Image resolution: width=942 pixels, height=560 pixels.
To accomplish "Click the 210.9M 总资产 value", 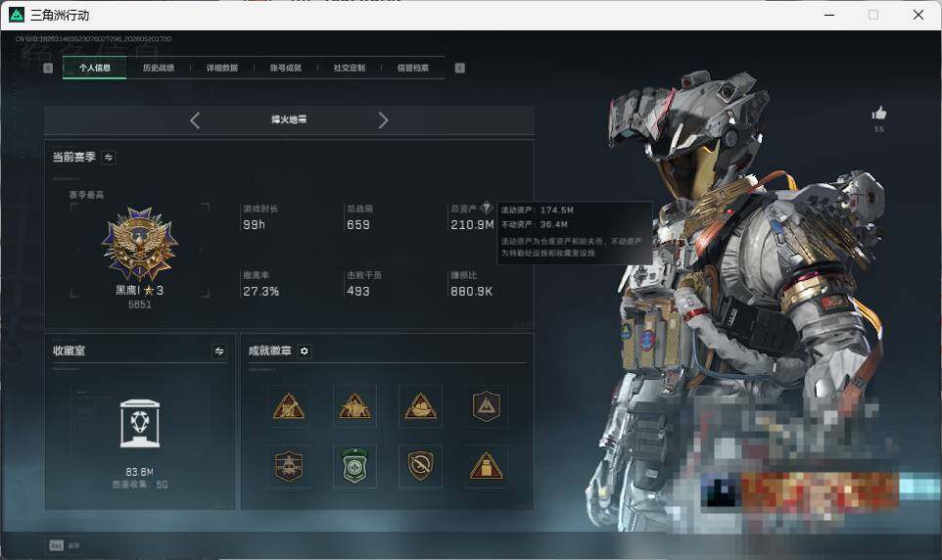I will (472, 225).
